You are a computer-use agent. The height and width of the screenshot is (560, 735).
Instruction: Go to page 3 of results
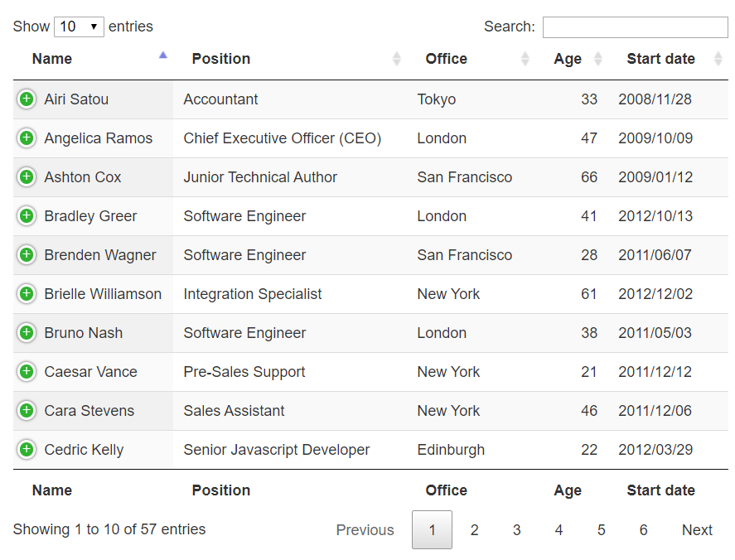coord(516,530)
